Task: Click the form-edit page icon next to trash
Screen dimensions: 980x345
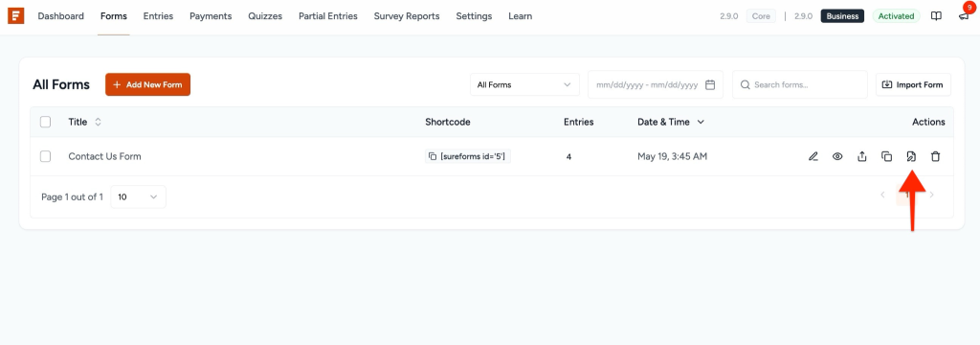Action: click(911, 156)
